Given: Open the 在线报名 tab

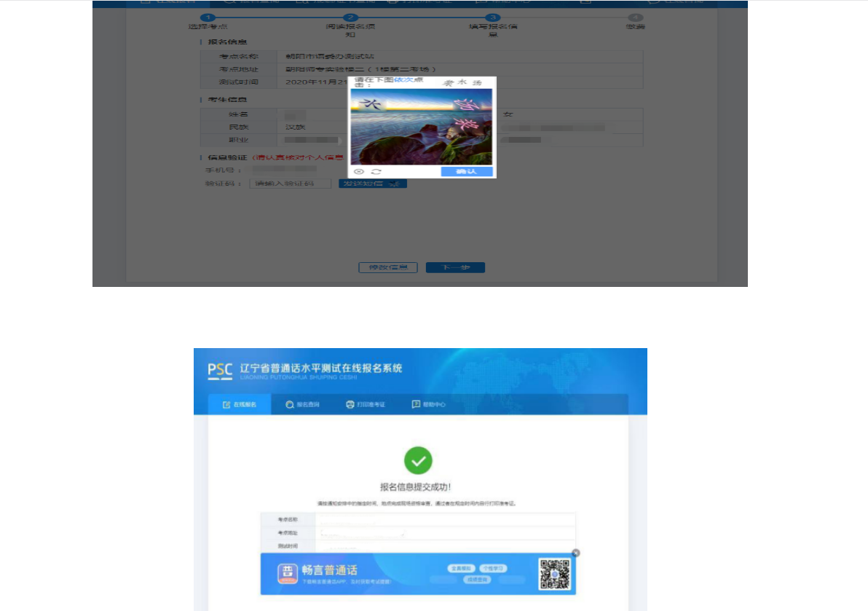Looking at the screenshot, I should (x=240, y=405).
